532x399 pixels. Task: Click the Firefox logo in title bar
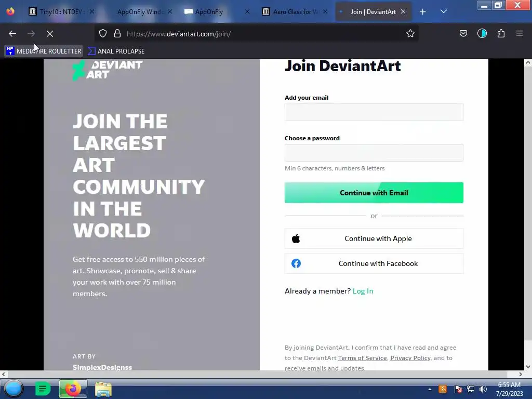click(x=10, y=11)
